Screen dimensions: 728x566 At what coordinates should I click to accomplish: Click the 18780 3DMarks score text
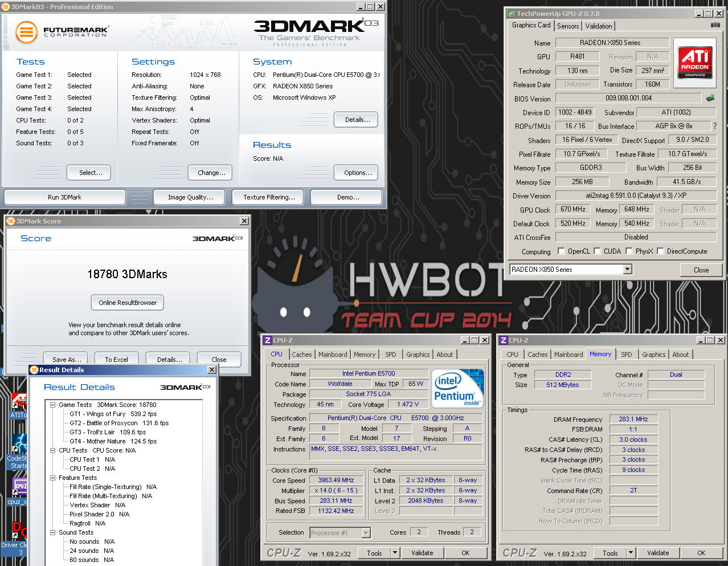click(x=127, y=274)
